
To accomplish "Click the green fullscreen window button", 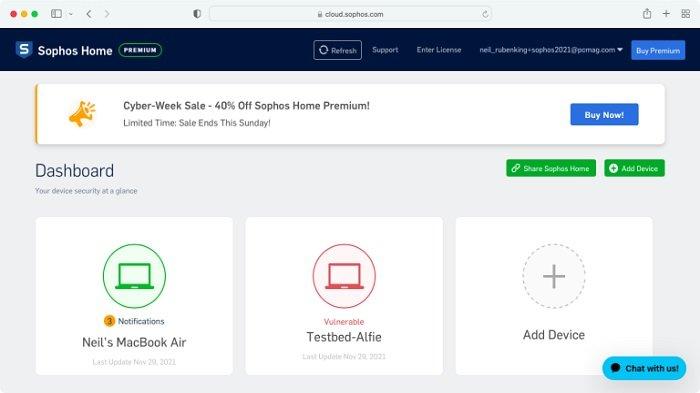I will (35, 14).
